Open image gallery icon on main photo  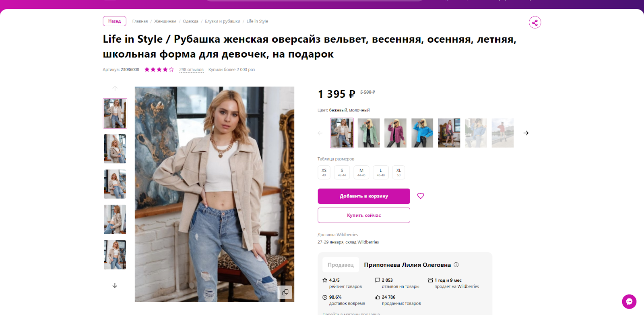coord(285,292)
